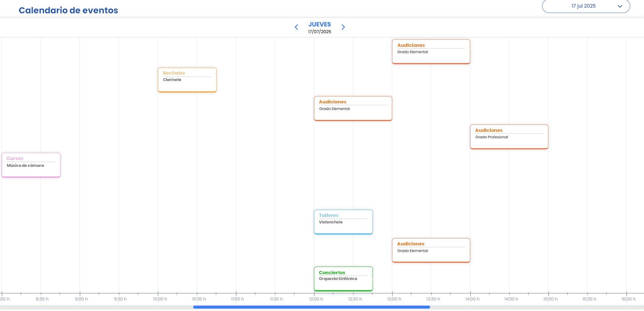The width and height of the screenshot is (644, 311).
Task: Click the 12:30 h time marker
Action: [355, 299]
